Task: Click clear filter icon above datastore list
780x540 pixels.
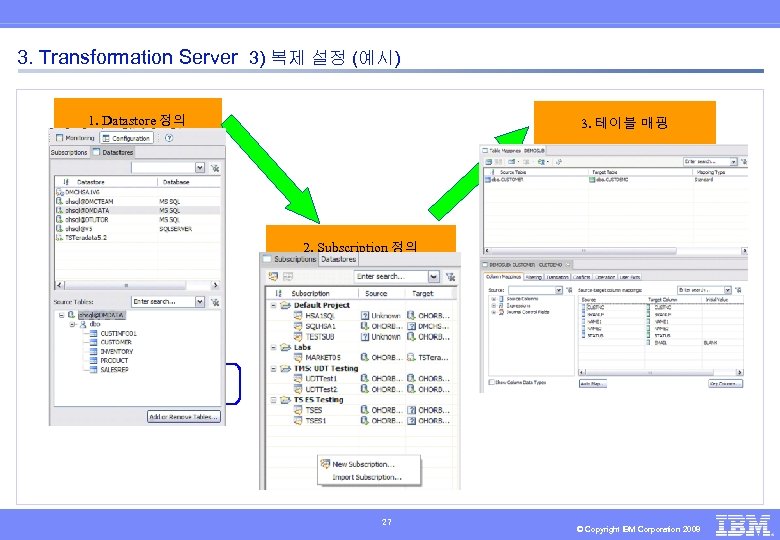Action: coord(215,168)
